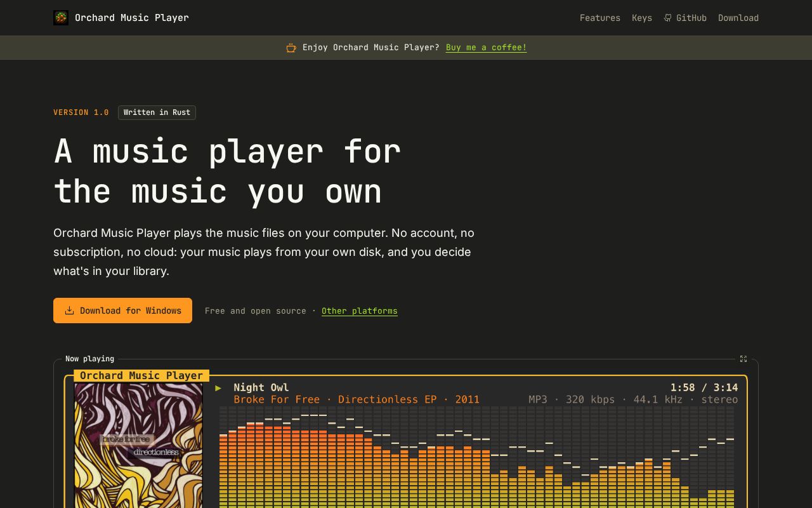
Task: Click the Written in Rust badge
Action: [x=157, y=112]
